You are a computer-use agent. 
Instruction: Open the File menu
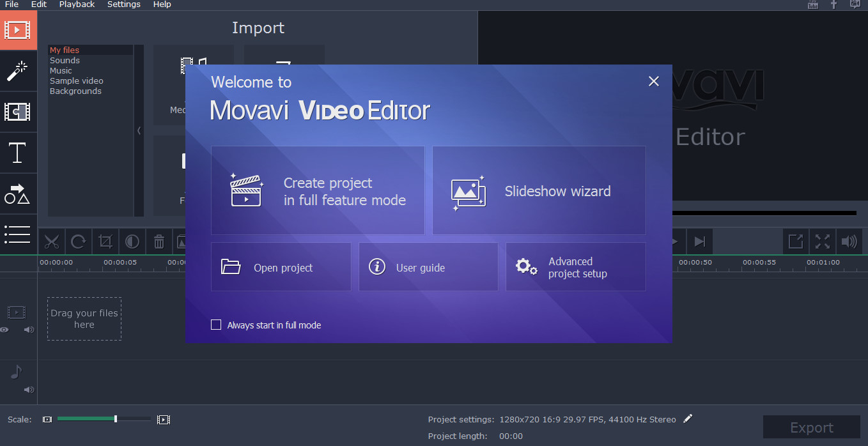click(12, 4)
